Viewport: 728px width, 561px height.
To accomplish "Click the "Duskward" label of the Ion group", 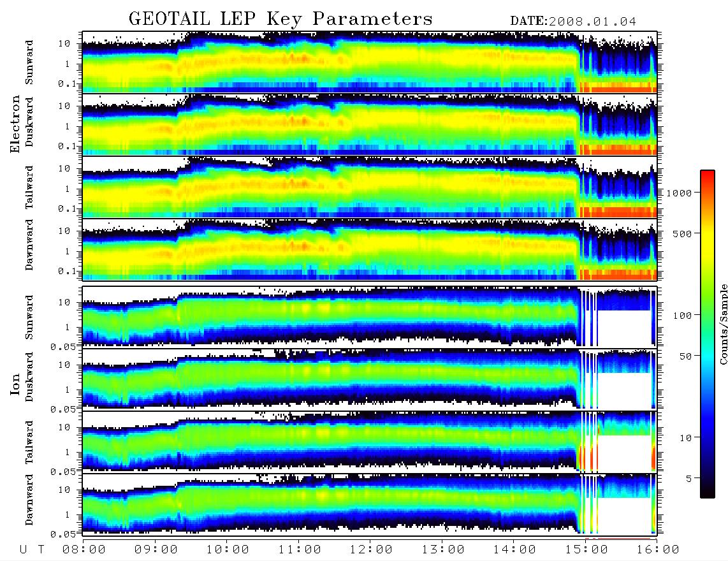I will (x=29, y=377).
